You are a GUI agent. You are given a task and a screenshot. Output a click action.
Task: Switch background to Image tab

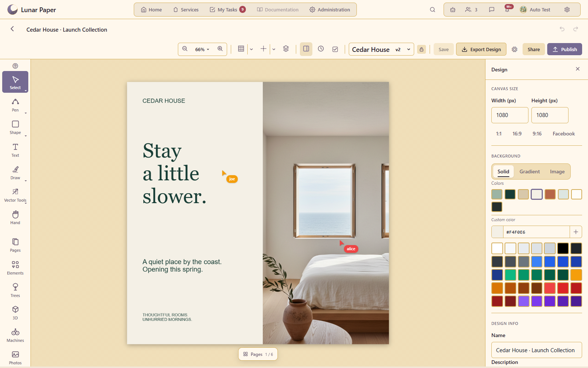pyautogui.click(x=557, y=171)
